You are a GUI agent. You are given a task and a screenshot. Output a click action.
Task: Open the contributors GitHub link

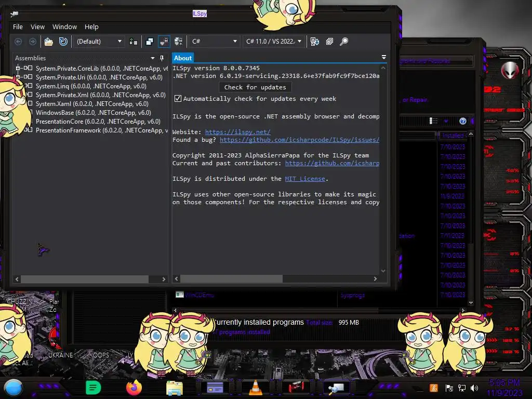pos(332,163)
